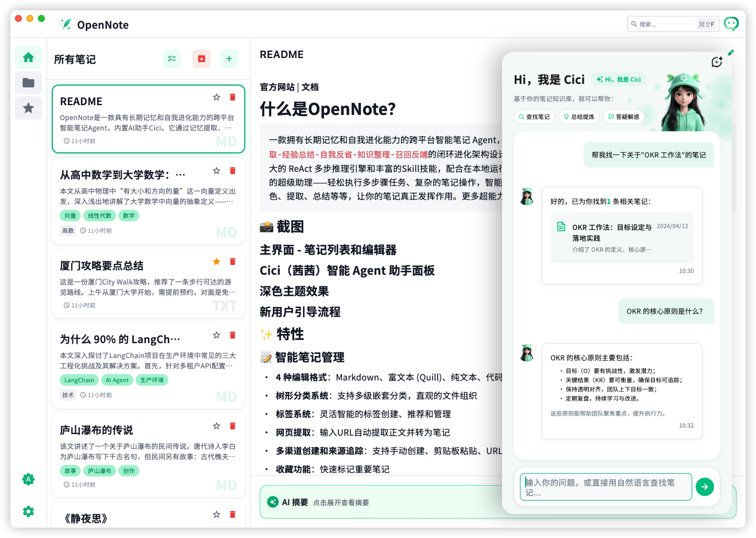The image size is (756, 538).
Task: Focus the Cici question input box
Action: click(606, 487)
